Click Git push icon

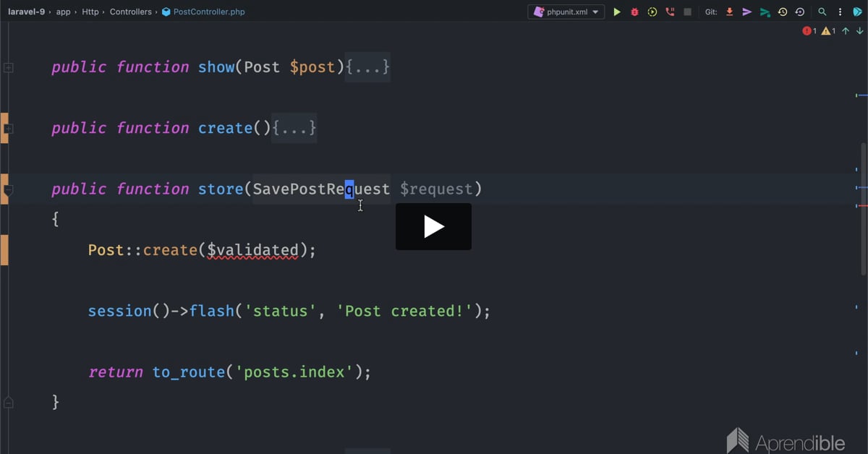coord(765,12)
